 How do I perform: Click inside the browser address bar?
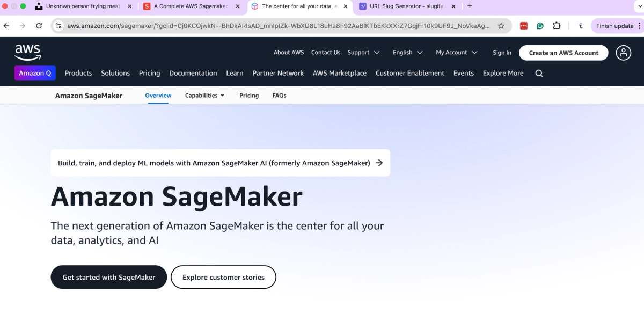tap(268, 25)
